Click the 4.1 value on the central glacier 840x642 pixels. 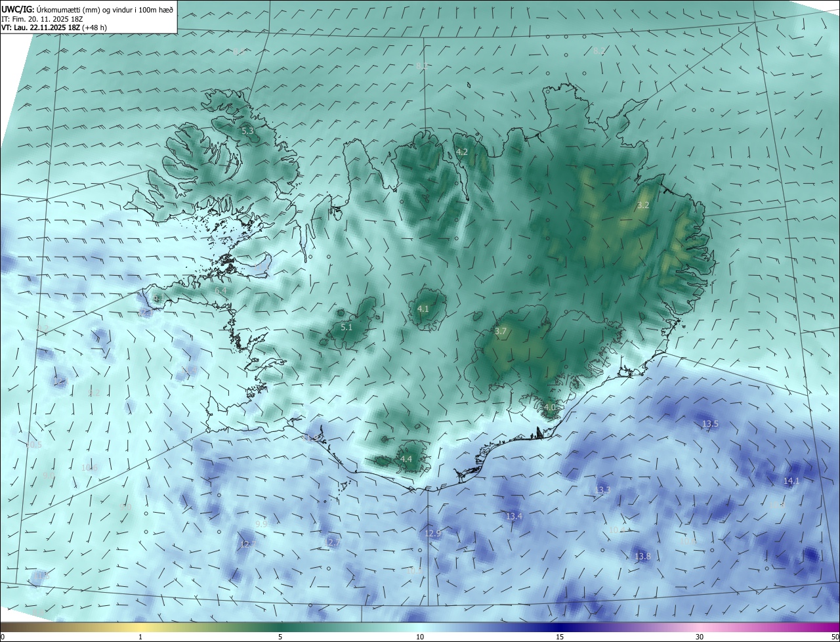[x=423, y=309]
